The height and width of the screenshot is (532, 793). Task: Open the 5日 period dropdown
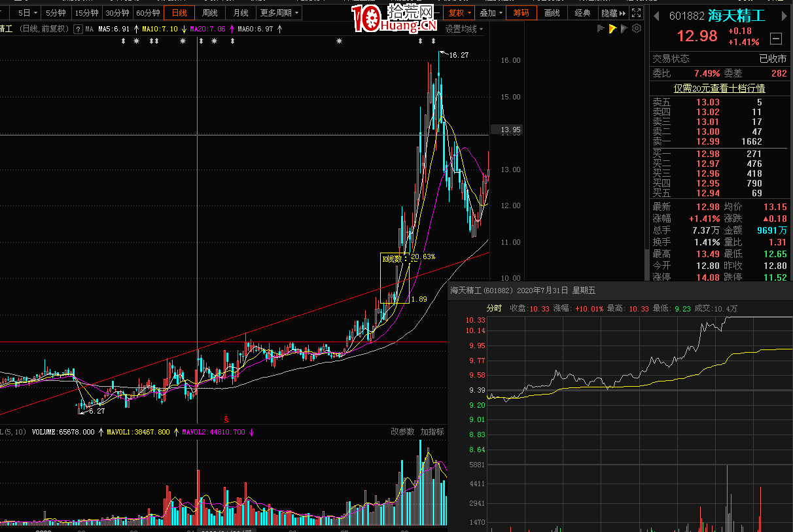point(27,13)
